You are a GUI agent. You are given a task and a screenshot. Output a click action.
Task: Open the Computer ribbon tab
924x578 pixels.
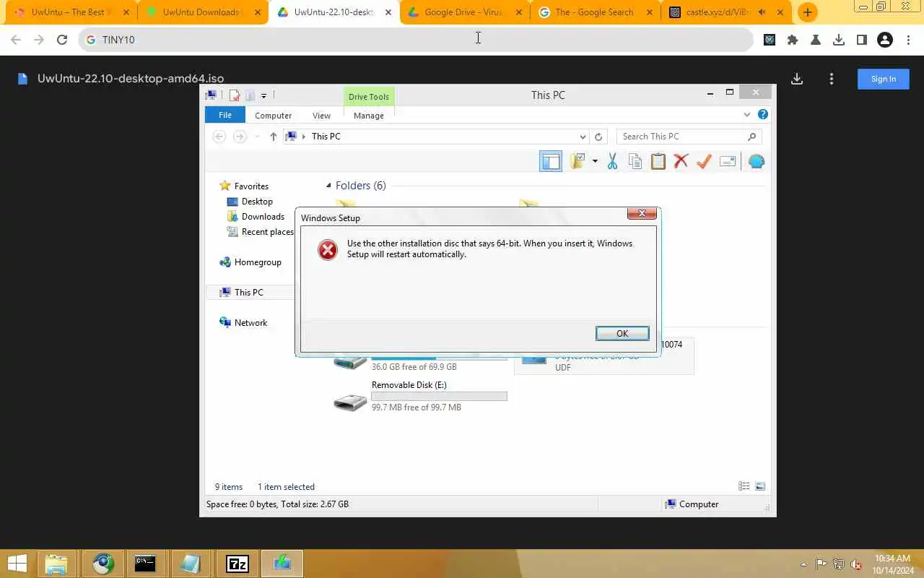[x=273, y=116]
